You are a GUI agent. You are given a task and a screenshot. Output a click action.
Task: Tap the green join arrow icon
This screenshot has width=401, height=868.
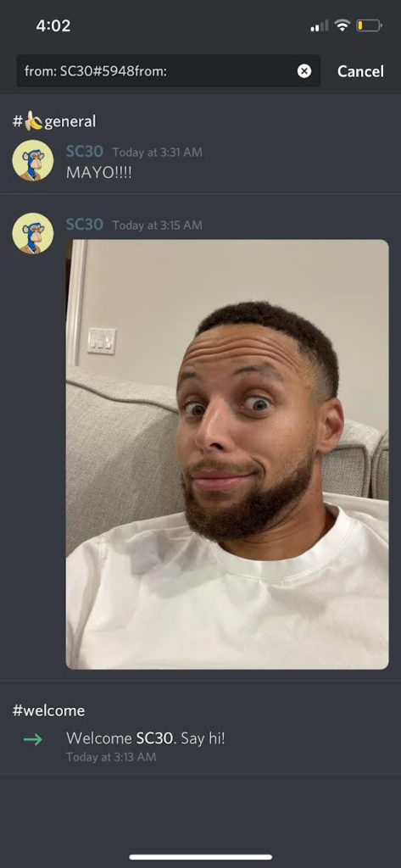point(33,739)
